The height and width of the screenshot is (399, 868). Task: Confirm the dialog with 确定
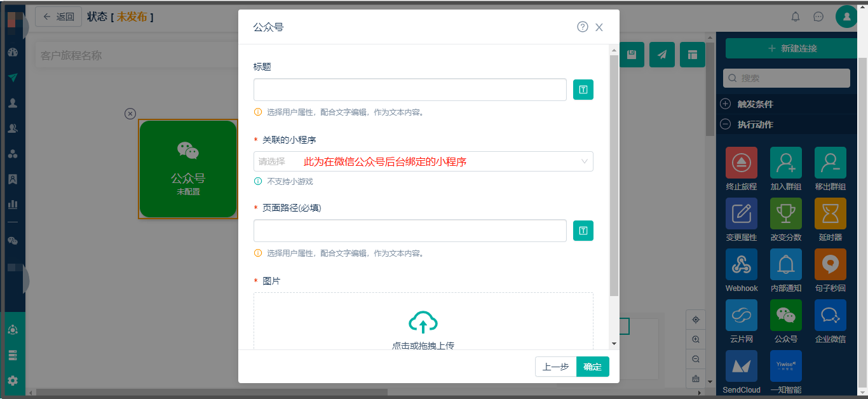[x=593, y=367]
